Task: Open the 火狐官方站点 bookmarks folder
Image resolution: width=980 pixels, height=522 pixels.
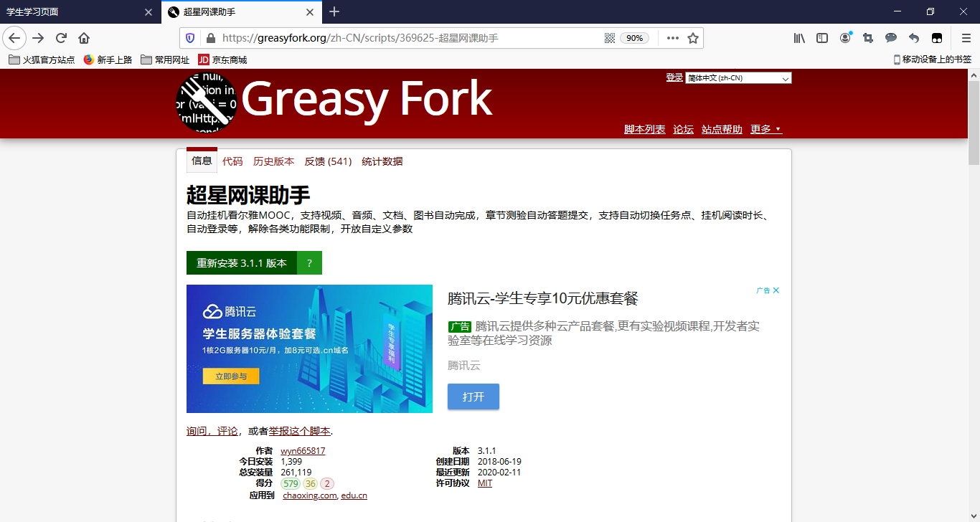Action: 42,60
